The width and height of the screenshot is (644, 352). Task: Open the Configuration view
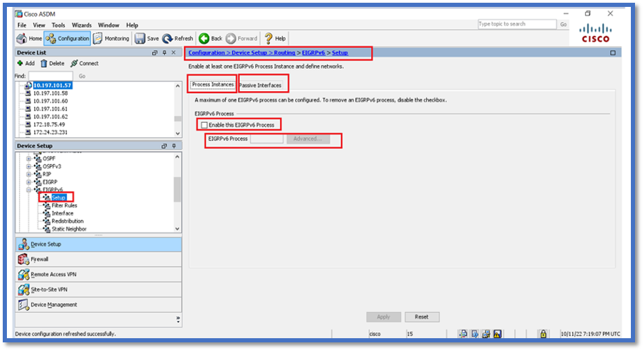tap(67, 39)
